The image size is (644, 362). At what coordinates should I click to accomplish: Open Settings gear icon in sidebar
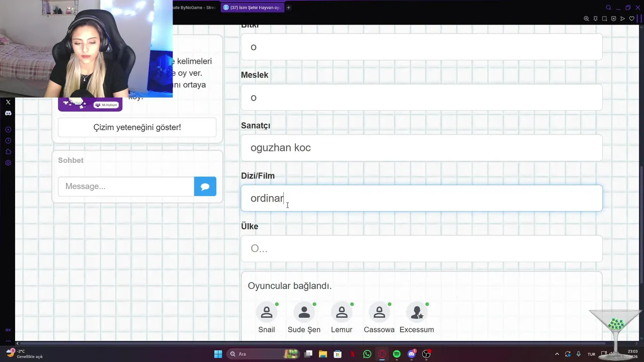8,163
